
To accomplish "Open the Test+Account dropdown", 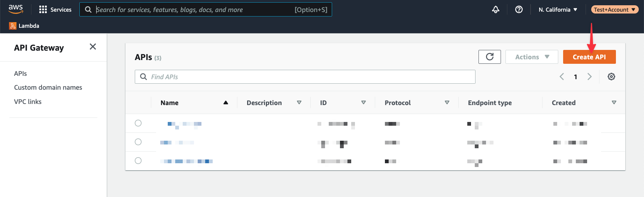I will point(615,9).
